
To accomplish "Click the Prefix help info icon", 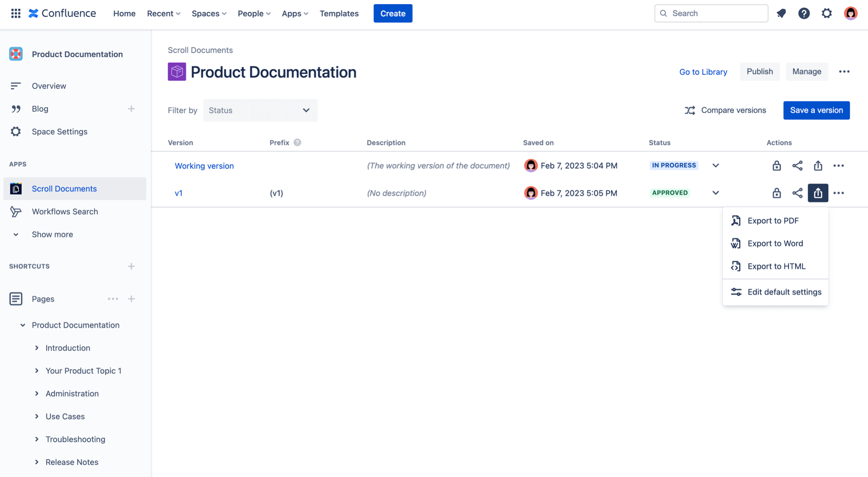I will coord(297,143).
